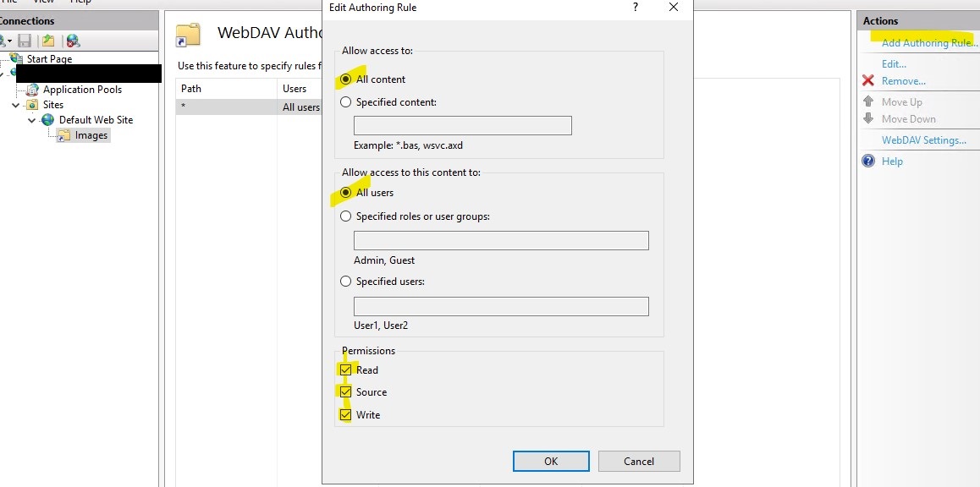The image size is (980, 487).
Task: Click the Delete Connection globe icon
Action: click(73, 41)
